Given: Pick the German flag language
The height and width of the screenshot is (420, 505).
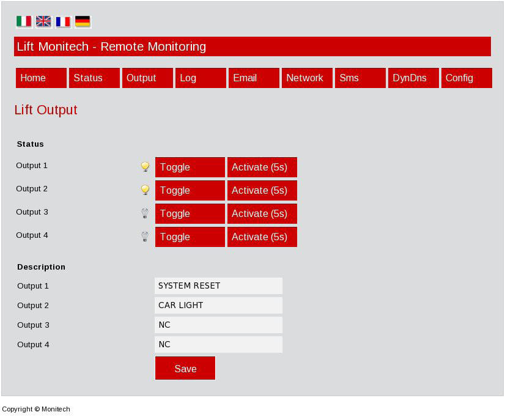Looking at the screenshot, I should 83,21.
